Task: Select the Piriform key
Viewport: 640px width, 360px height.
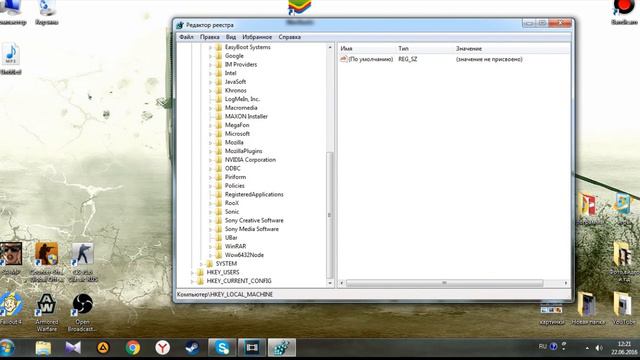Action: tap(235, 177)
